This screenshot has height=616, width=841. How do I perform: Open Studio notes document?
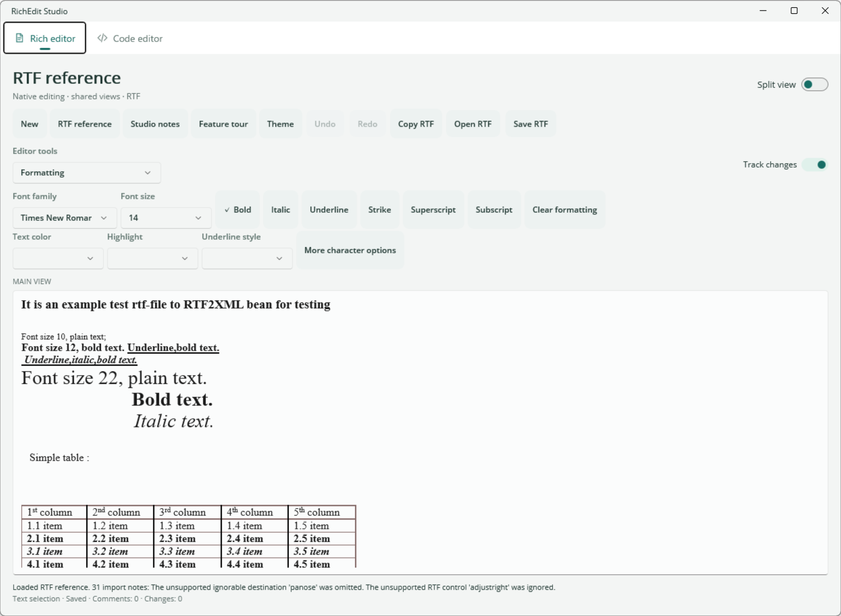[155, 124]
